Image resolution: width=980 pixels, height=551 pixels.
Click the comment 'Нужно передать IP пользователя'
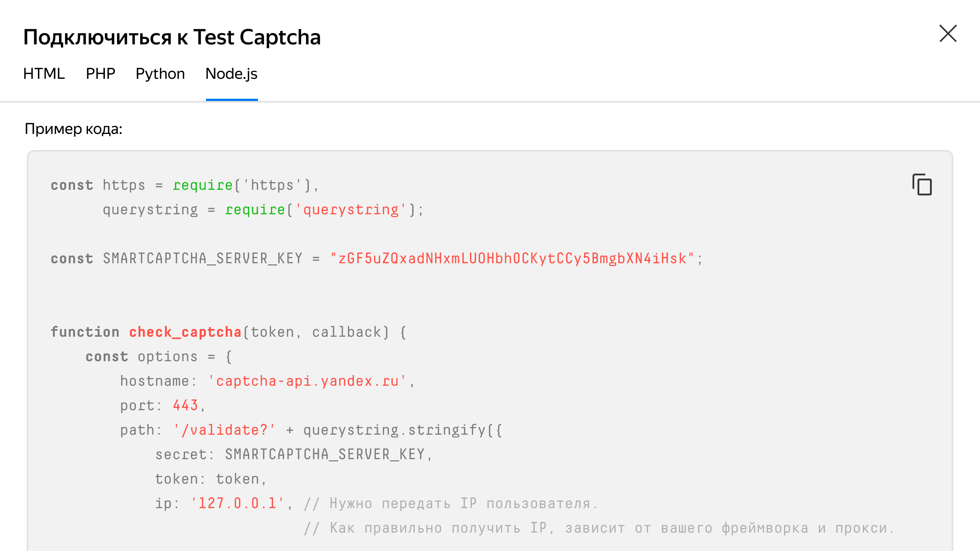click(452, 504)
